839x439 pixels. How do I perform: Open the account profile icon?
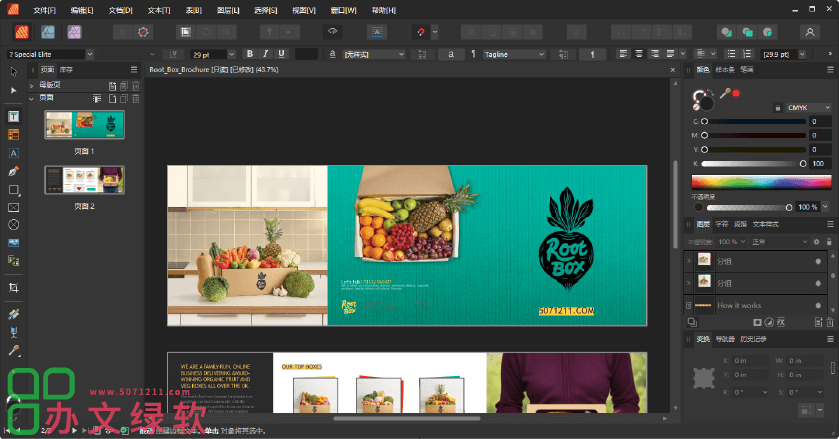pyautogui.click(x=810, y=33)
